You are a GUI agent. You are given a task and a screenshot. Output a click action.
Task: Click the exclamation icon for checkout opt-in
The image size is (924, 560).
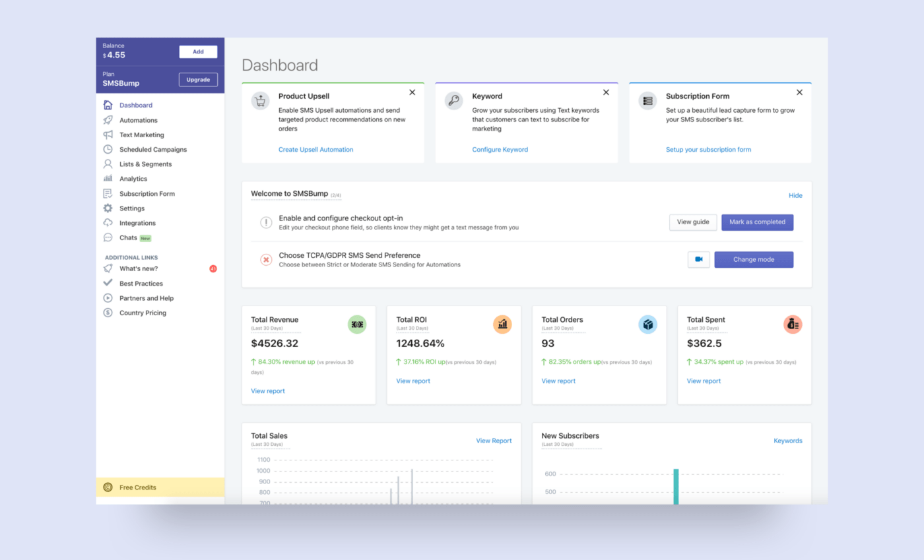266,222
